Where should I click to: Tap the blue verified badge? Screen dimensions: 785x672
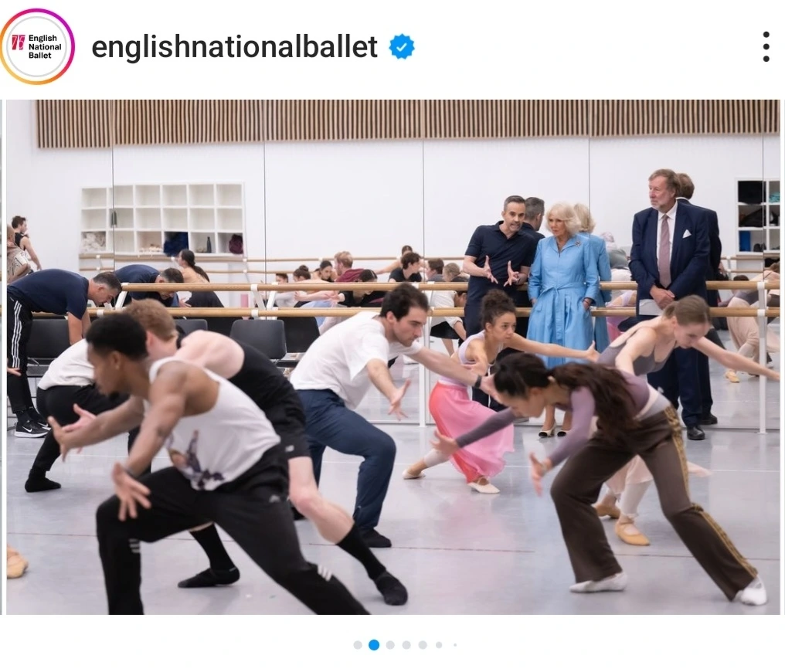tap(402, 47)
